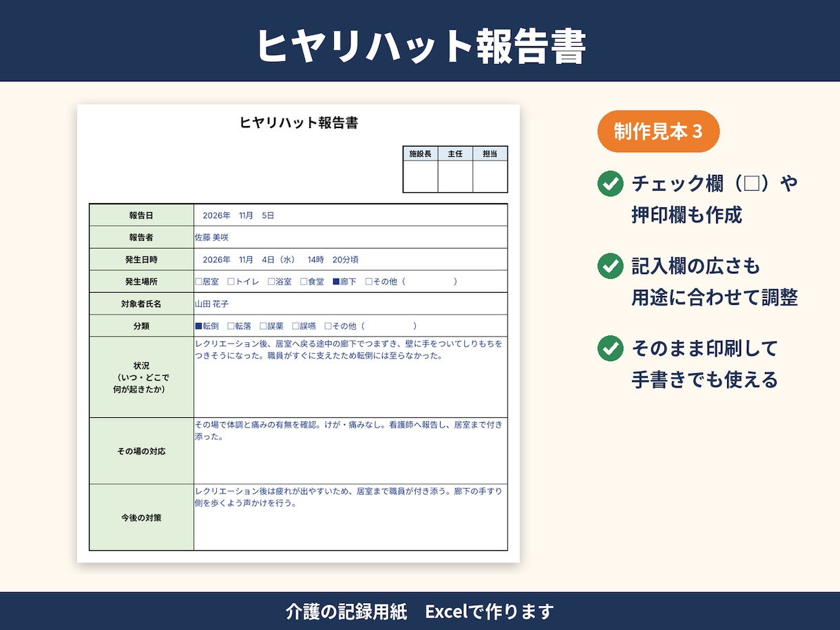Tick その他 checkbox in 発生場所 row
This screenshot has width=840, height=630.
pyautogui.click(x=369, y=282)
